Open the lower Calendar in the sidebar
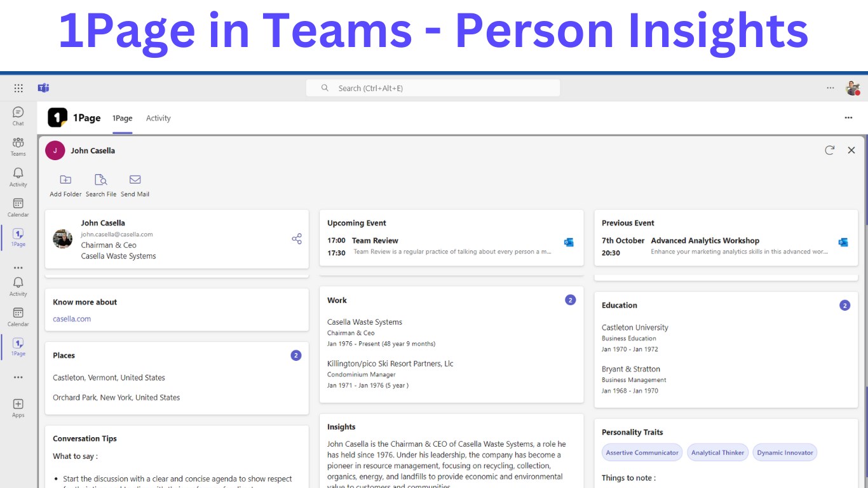Screen dimensions: 868x488 pyautogui.click(x=18, y=316)
